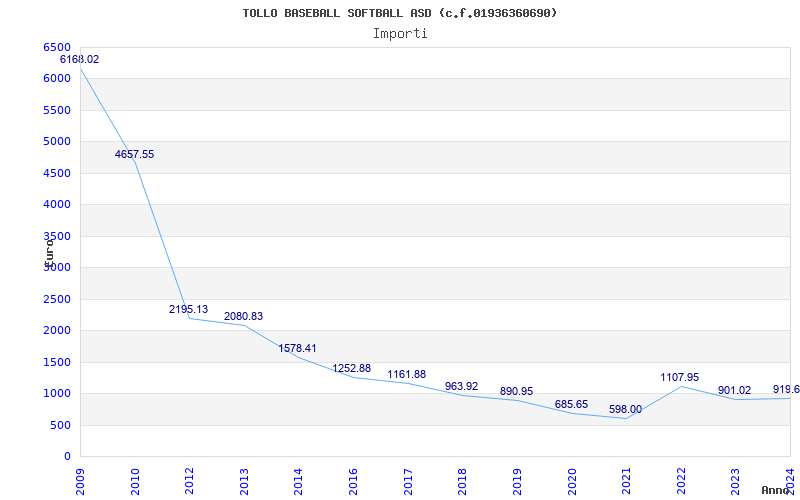Select the 890.95 data label
Screen dimensions: 800x500
516,391
